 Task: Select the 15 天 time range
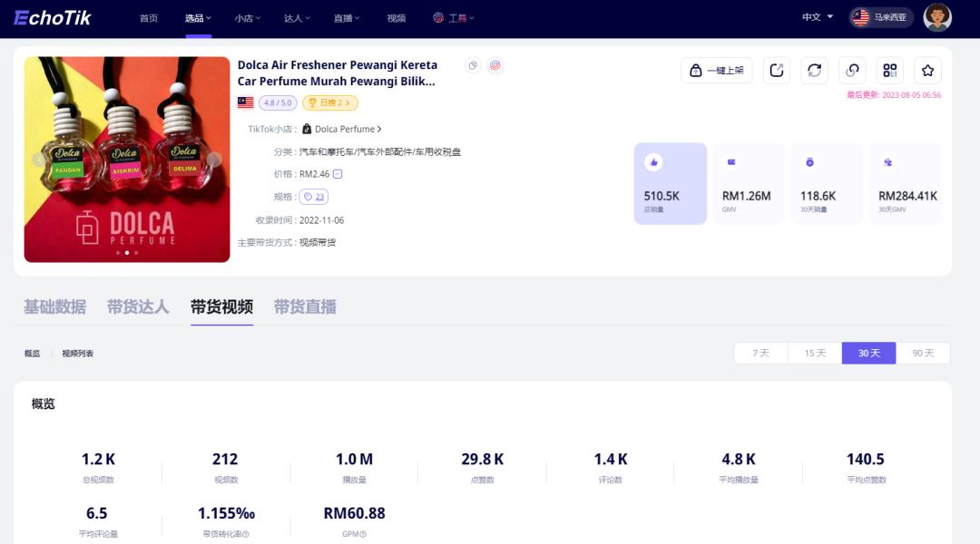[x=815, y=353]
